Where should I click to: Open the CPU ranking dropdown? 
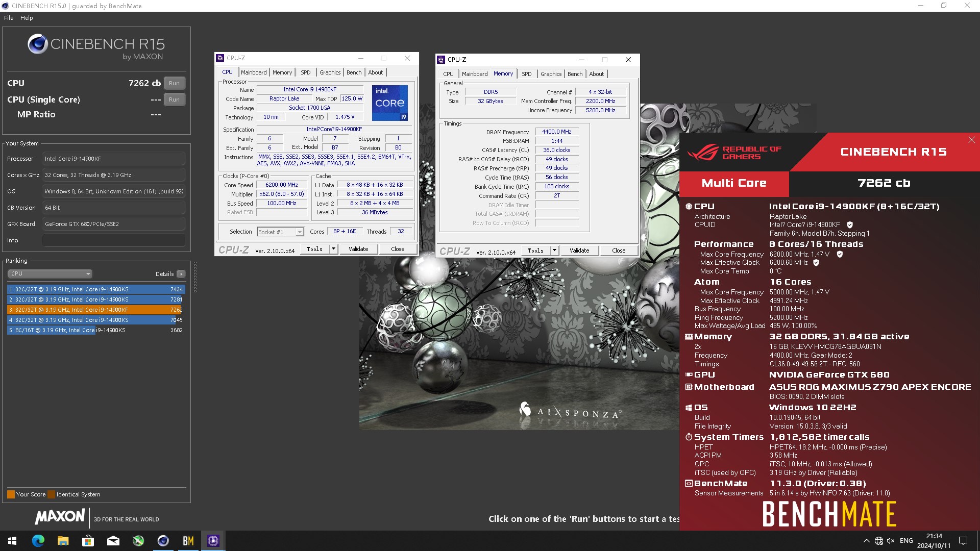(50, 274)
